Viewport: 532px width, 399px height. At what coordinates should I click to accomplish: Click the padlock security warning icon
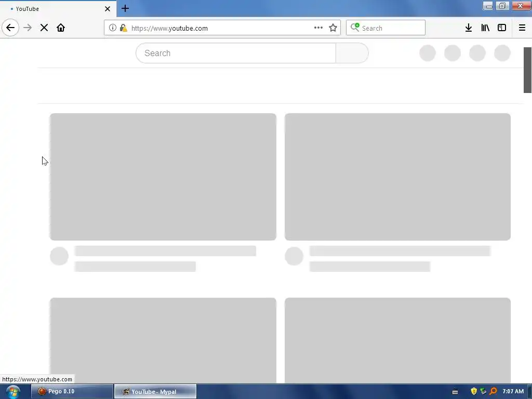(124, 28)
